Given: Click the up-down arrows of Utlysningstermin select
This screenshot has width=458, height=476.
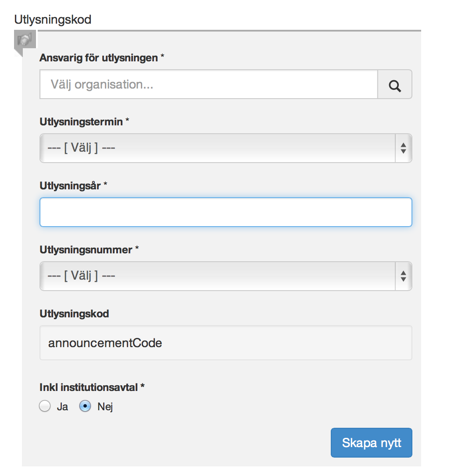Looking at the screenshot, I should tap(403, 148).
